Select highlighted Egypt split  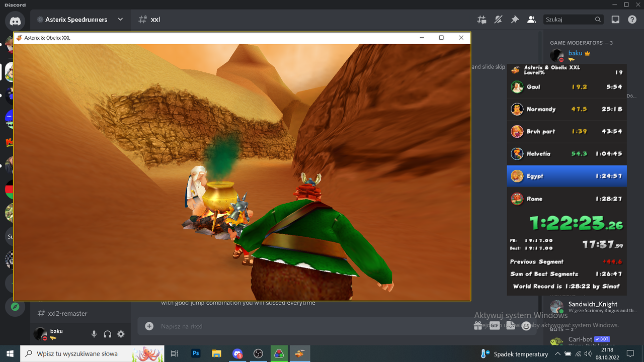click(x=567, y=176)
